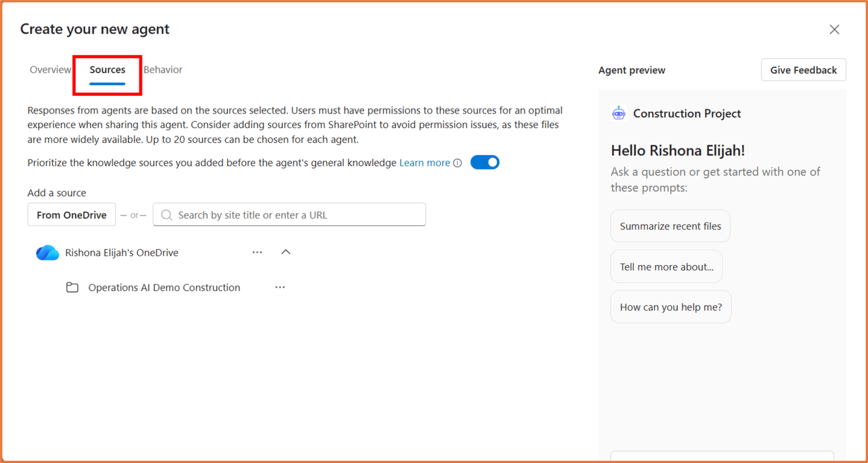The height and width of the screenshot is (463, 868).
Task: Click the Give Feedback button
Action: pyautogui.click(x=803, y=70)
